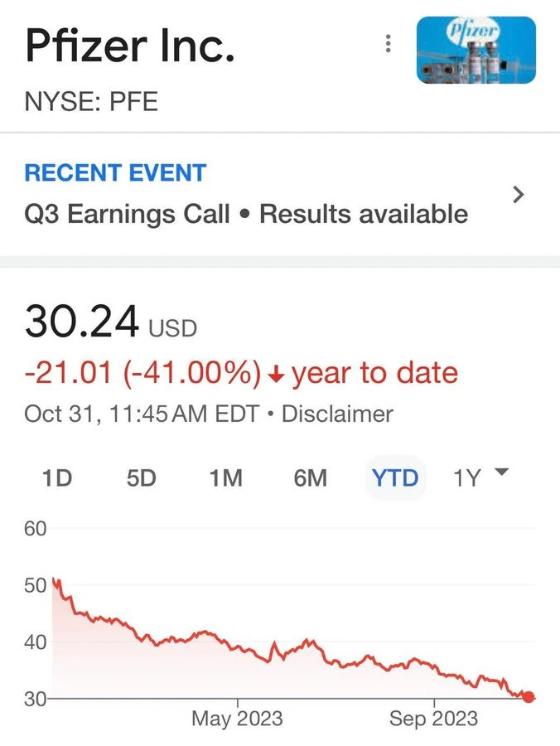
Task: Open Q3 Earnings Call results
Action: (246, 214)
